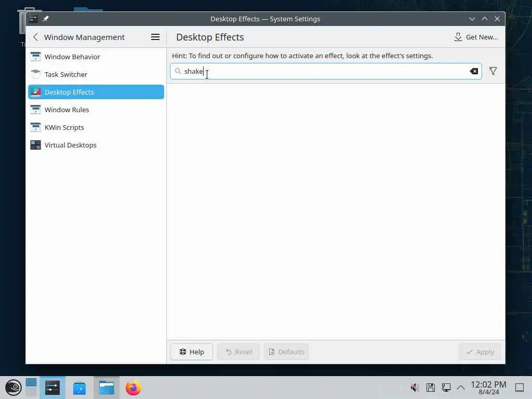Open the virtual desktop pager in taskbar
This screenshot has width=532, height=399.
pos(31,388)
